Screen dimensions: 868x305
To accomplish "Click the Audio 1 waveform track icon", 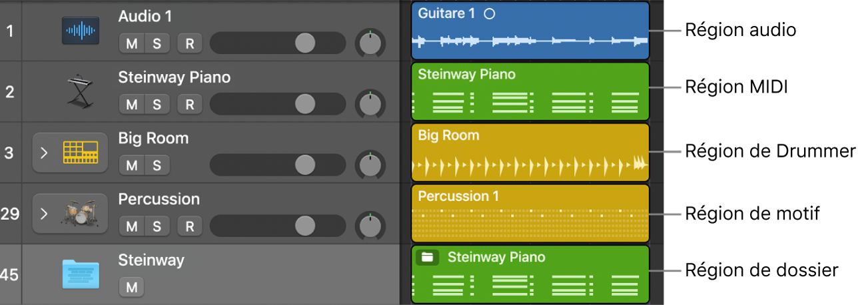I will [x=81, y=31].
